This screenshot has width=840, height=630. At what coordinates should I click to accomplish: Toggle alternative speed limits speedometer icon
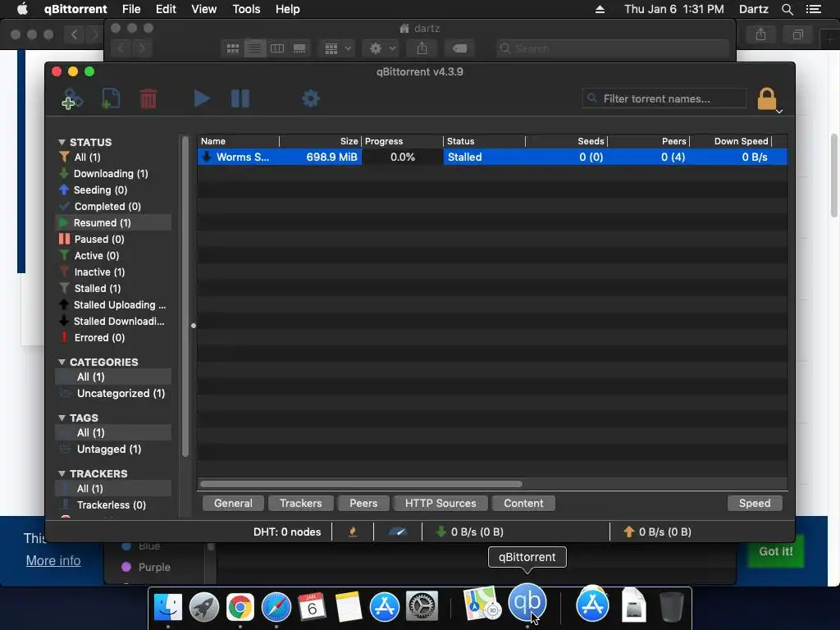[398, 532]
